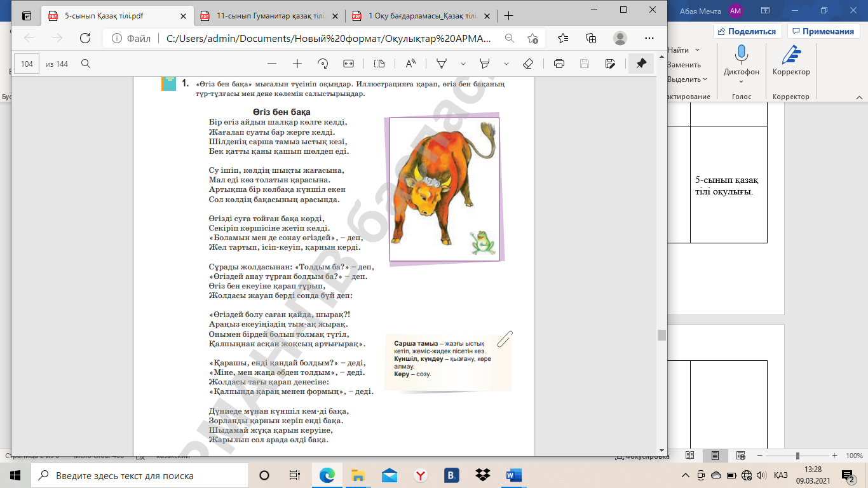Viewport: 868px width, 488px height.
Task: Open Корректор in Word's ribbon
Action: 791,62
